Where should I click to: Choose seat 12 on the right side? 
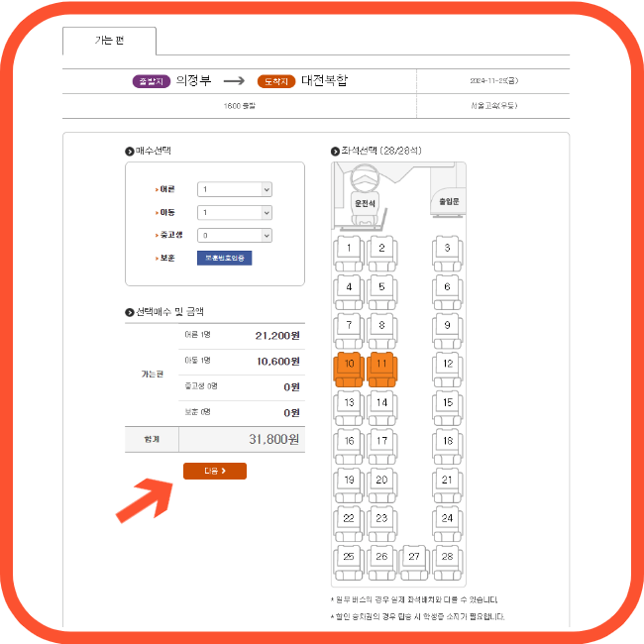[447, 369]
